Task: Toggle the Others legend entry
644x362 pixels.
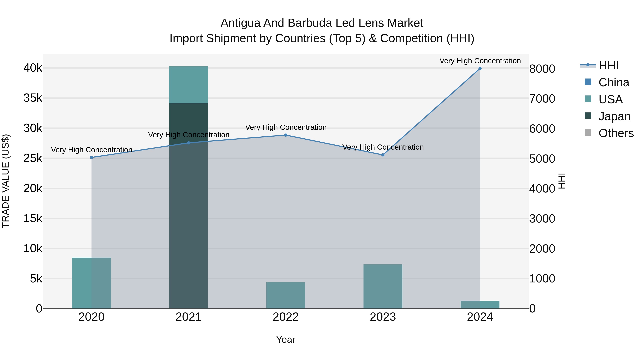Action: [x=609, y=133]
